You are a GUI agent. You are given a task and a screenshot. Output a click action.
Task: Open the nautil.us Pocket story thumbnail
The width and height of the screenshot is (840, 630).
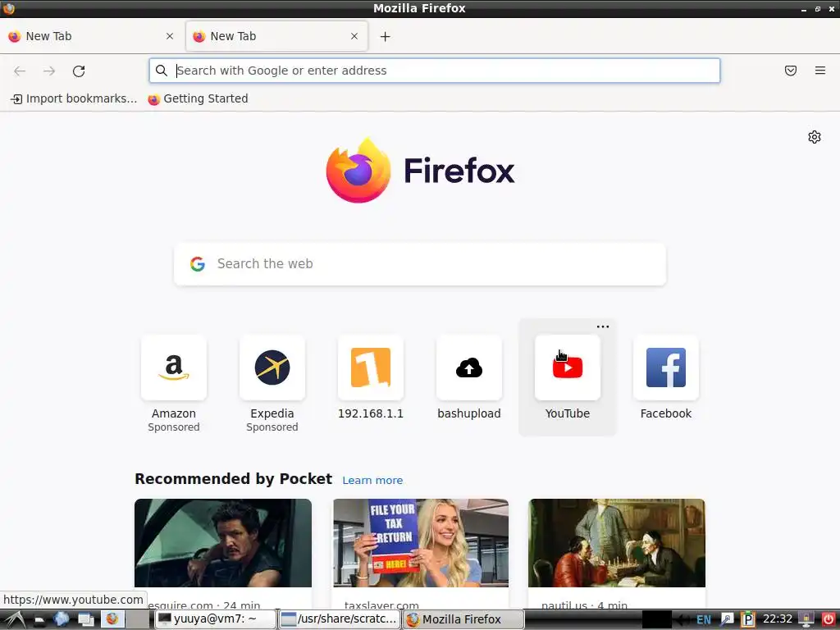click(x=617, y=543)
